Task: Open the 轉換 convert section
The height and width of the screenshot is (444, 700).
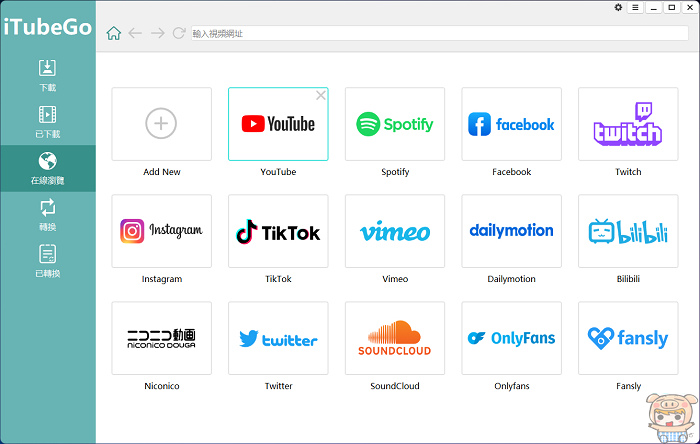Action: coord(47,215)
